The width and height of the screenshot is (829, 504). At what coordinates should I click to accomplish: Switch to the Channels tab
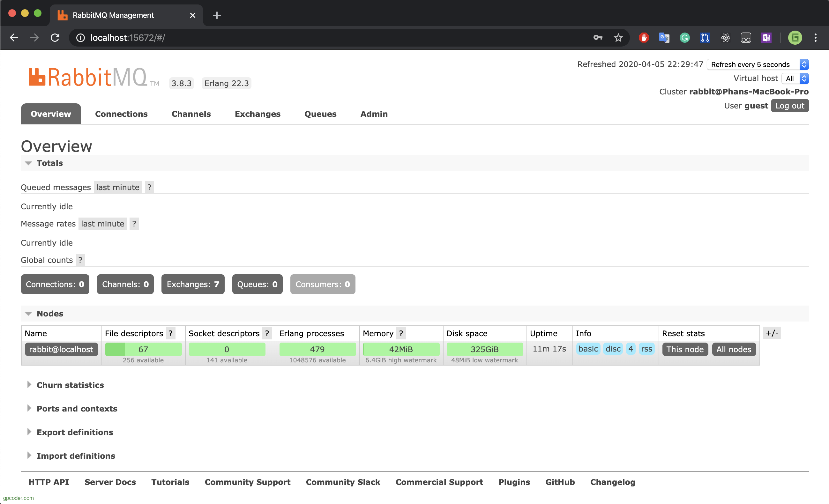(191, 114)
